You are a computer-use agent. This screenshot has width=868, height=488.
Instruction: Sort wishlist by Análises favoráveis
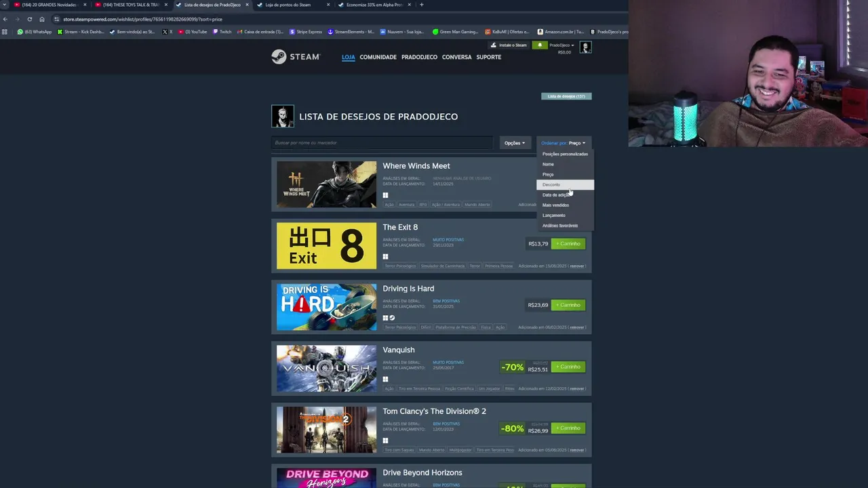565,225
